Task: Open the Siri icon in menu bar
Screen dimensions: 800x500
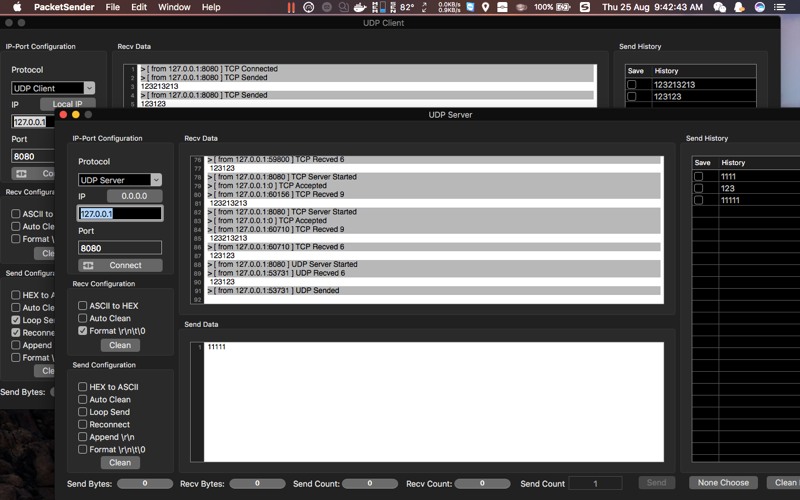Action: pos(760,7)
